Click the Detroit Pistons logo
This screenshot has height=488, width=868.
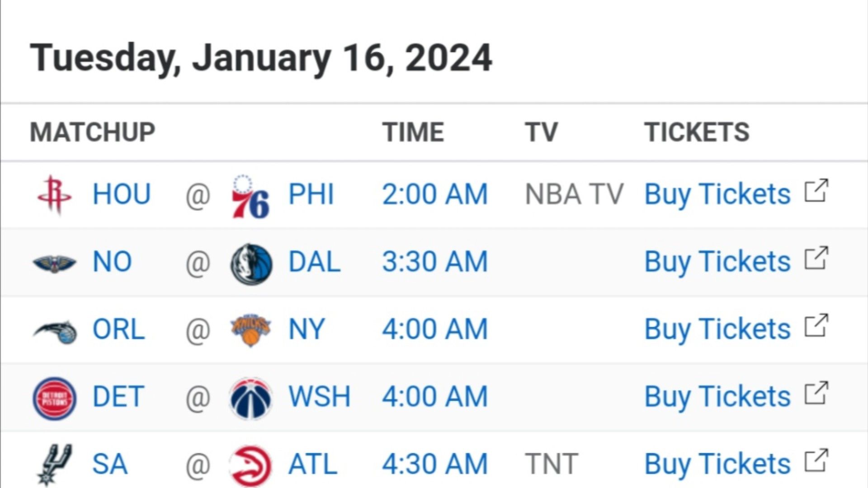(54, 399)
